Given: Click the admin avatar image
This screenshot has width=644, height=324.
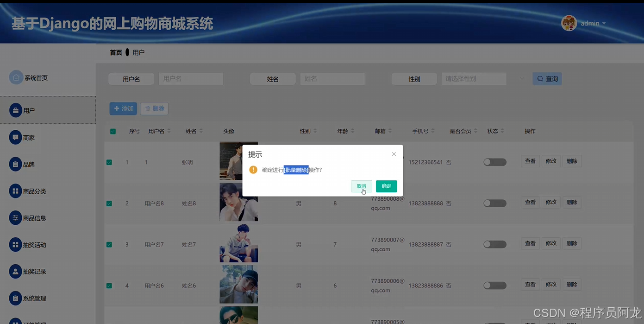Looking at the screenshot, I should [569, 23].
